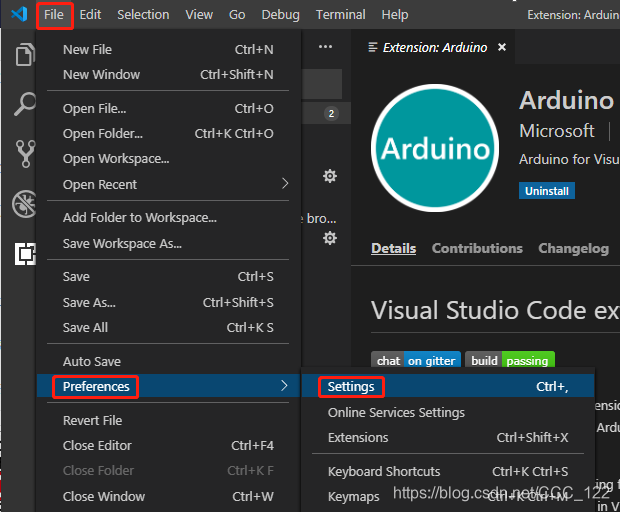
Task: Switch to the Contributions tab
Action: point(477,248)
